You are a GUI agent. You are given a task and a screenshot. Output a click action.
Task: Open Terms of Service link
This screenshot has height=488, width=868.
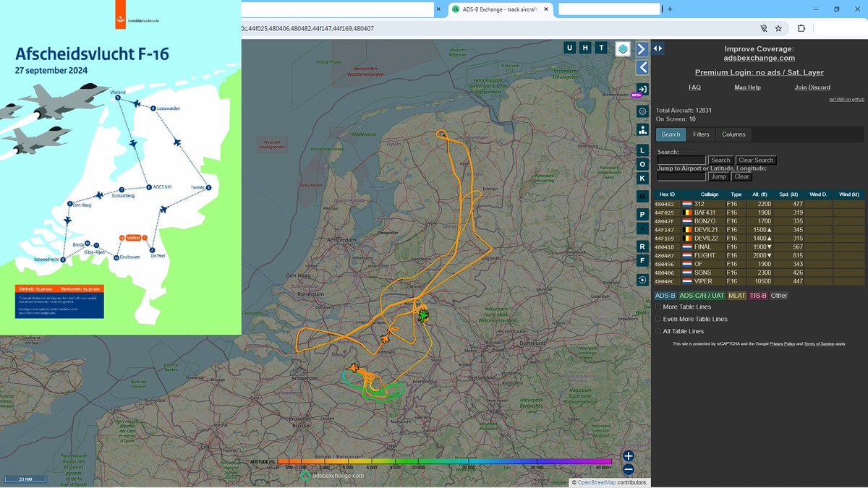point(819,344)
